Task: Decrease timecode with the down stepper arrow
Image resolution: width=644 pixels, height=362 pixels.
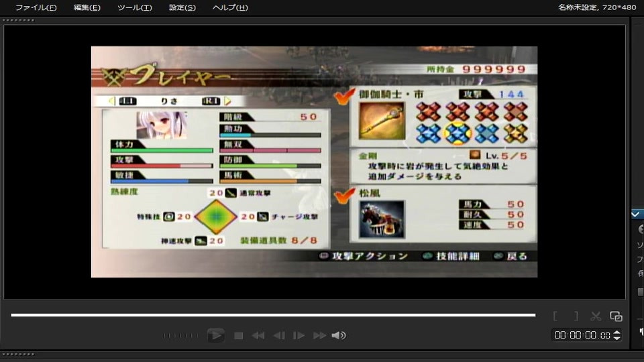Action: [x=616, y=338]
